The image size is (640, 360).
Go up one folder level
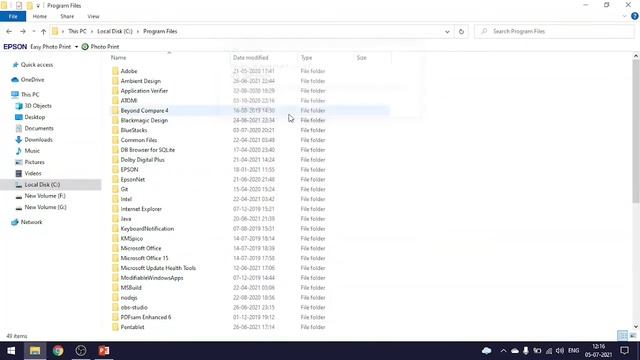[43, 31]
